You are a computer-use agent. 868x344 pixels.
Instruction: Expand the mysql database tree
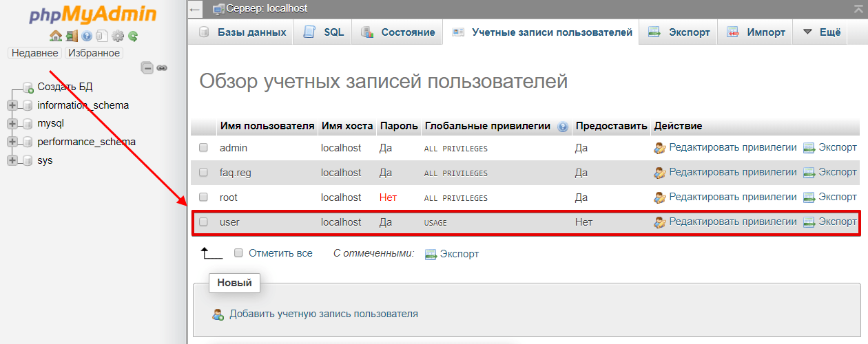click(x=12, y=124)
